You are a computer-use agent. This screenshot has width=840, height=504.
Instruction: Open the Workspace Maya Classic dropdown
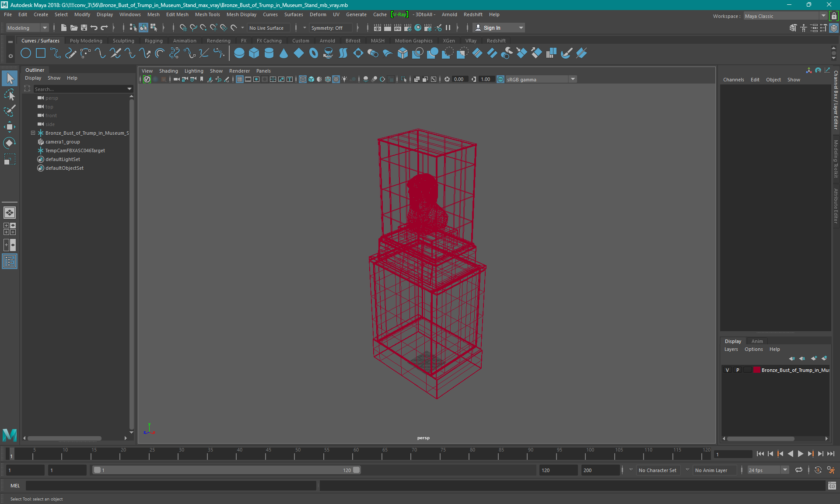785,16
